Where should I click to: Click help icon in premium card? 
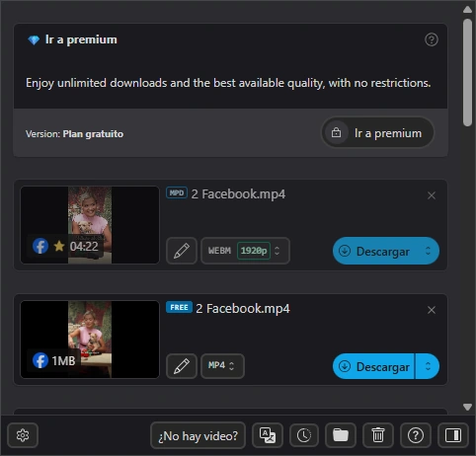(x=432, y=39)
